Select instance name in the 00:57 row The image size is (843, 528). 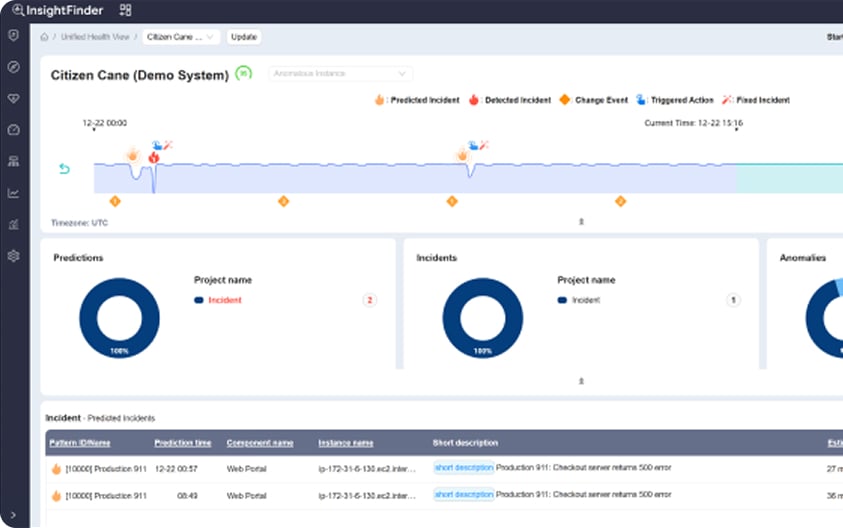pyautogui.click(x=367, y=469)
